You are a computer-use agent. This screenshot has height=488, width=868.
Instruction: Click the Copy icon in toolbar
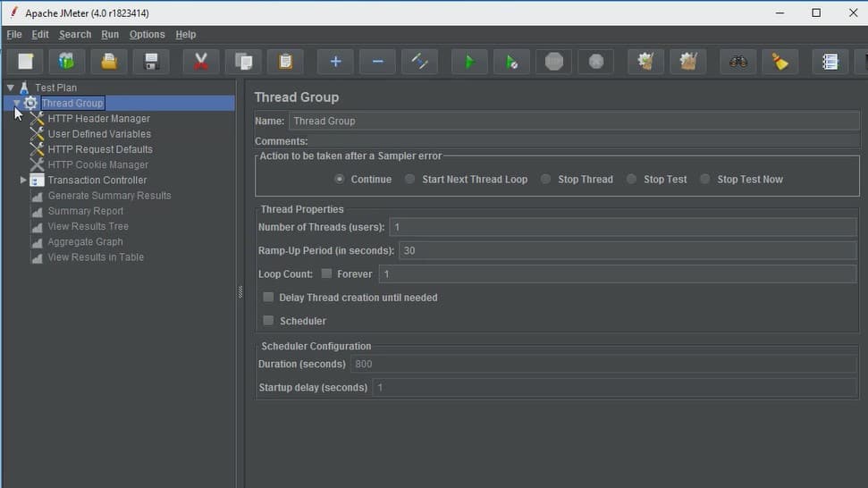point(243,62)
